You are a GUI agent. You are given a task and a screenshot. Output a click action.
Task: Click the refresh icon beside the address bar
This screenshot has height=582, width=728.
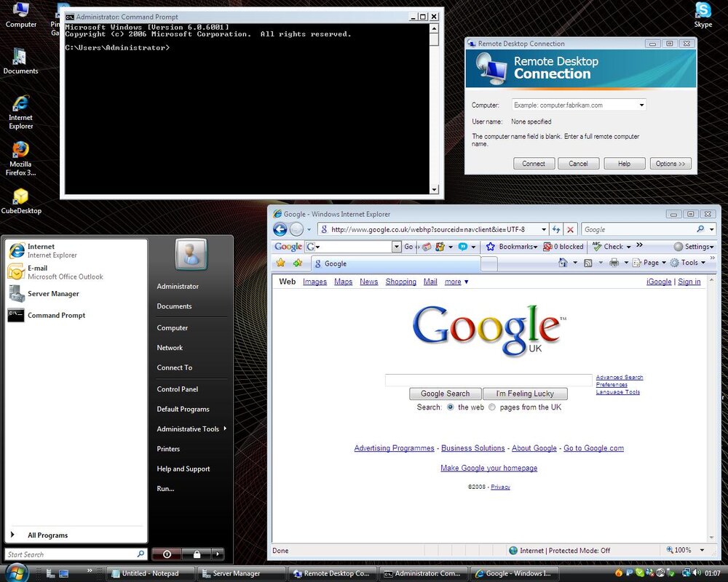[555, 229]
